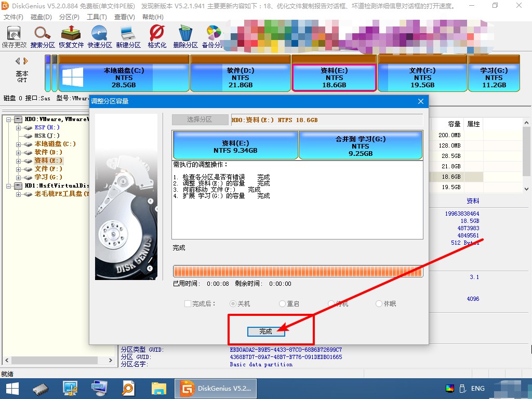Collapse the HD0 VMware disk tree node

[x=8, y=119]
